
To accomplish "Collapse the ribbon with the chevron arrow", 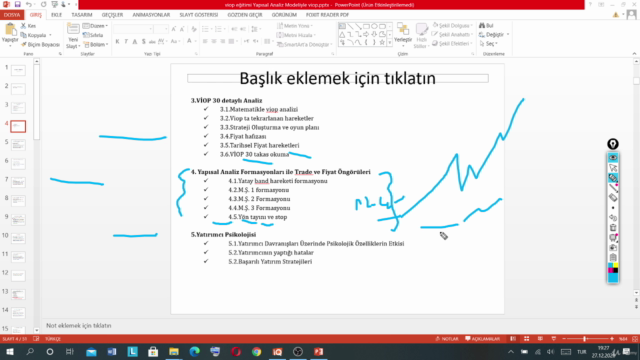I will [634, 53].
